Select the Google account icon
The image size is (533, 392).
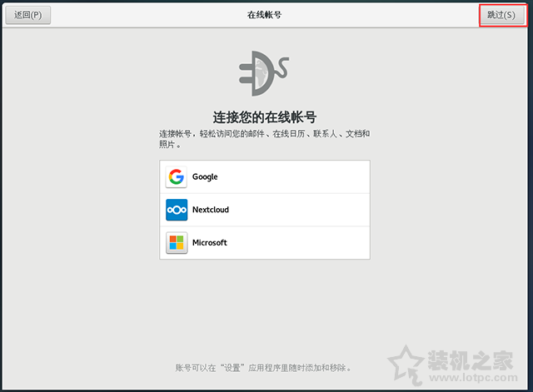coord(176,176)
